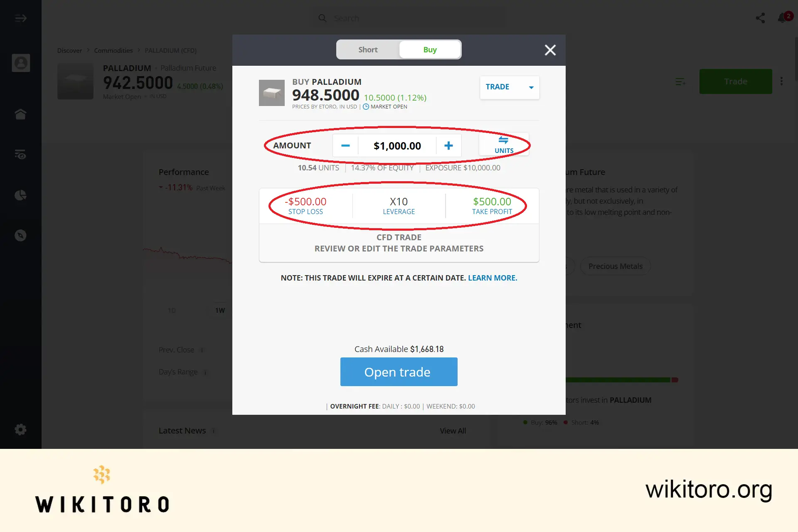The height and width of the screenshot is (532, 798).
Task: Click the search icon in the top bar
Action: [x=323, y=18]
